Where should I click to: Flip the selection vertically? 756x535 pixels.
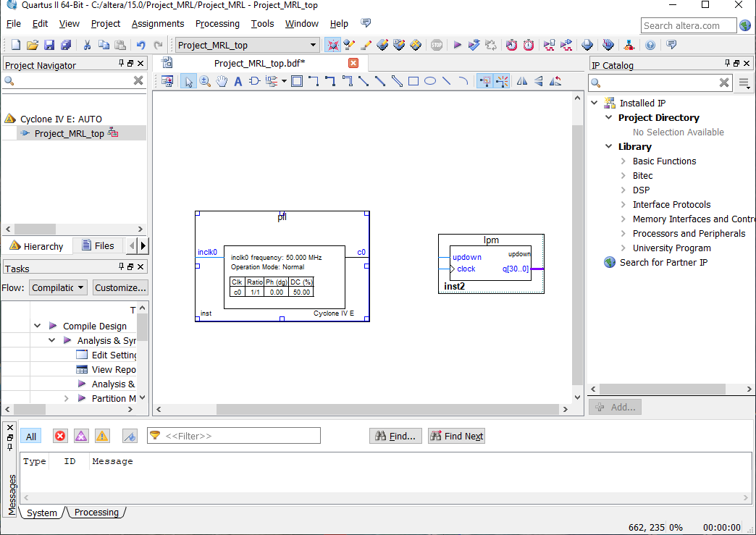coord(539,81)
